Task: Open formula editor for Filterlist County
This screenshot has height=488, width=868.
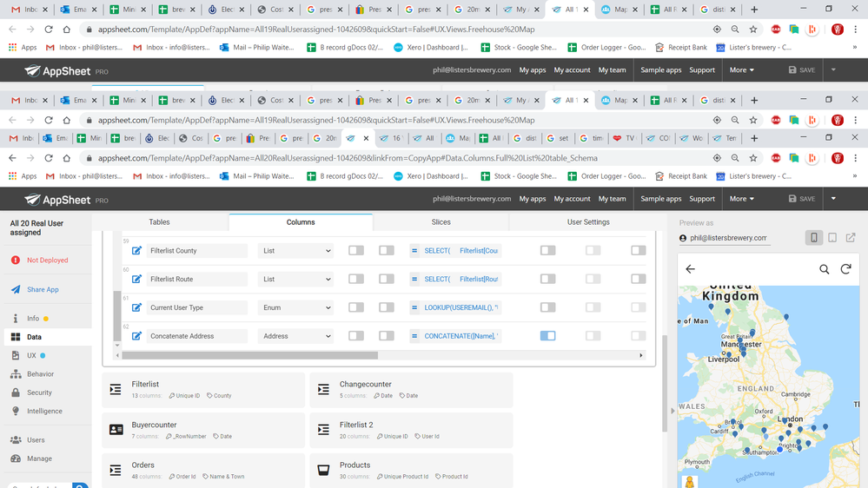Action: pos(455,251)
